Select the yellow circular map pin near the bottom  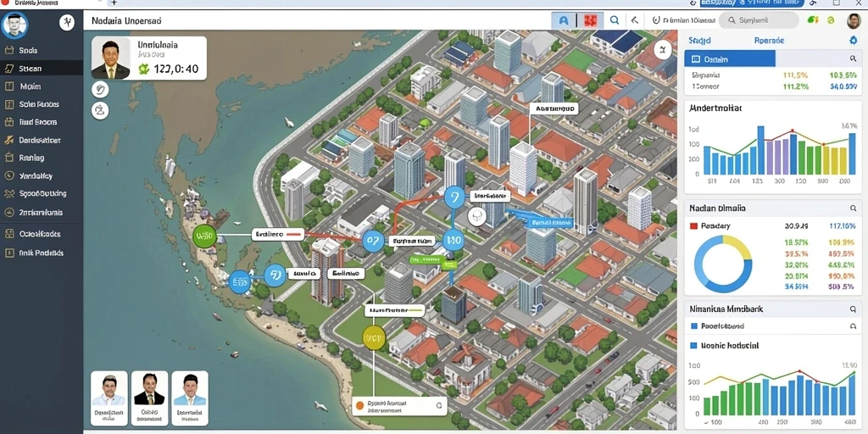[374, 337]
